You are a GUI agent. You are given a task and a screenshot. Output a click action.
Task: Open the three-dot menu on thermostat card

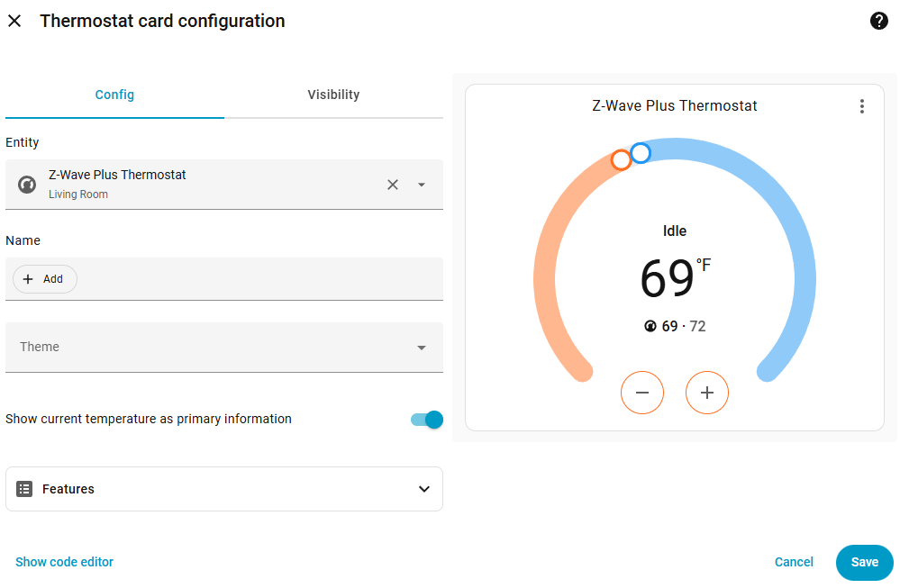tap(861, 106)
